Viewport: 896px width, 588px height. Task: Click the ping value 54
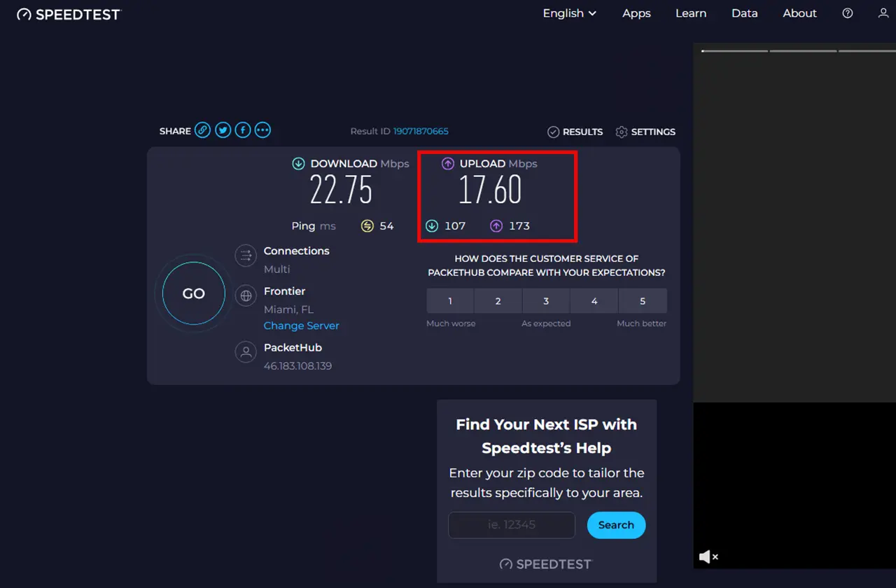(386, 226)
